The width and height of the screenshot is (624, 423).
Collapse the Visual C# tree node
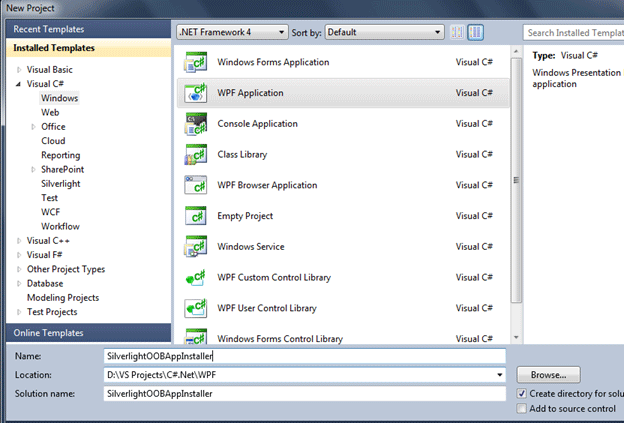pyautogui.click(x=18, y=84)
